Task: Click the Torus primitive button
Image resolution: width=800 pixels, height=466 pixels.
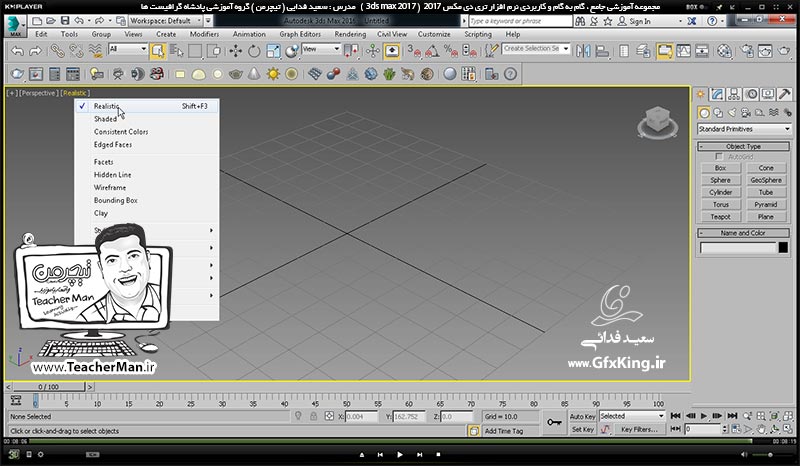Action: 720,205
